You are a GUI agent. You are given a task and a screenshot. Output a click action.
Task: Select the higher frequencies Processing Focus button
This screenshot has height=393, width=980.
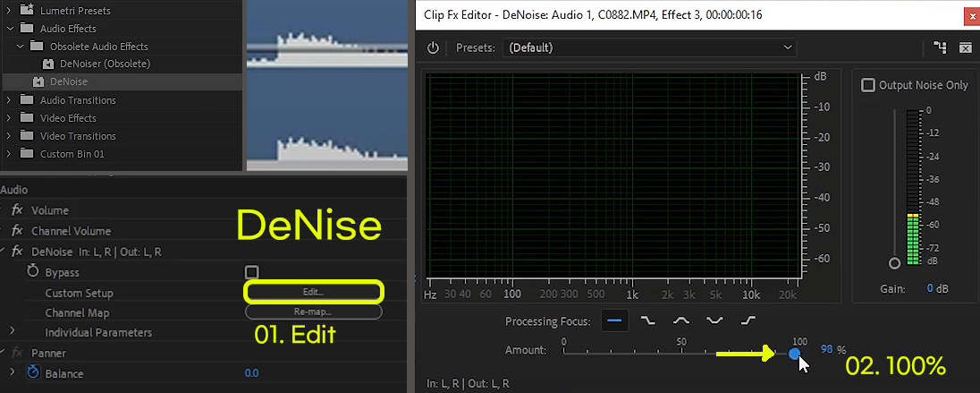748,320
